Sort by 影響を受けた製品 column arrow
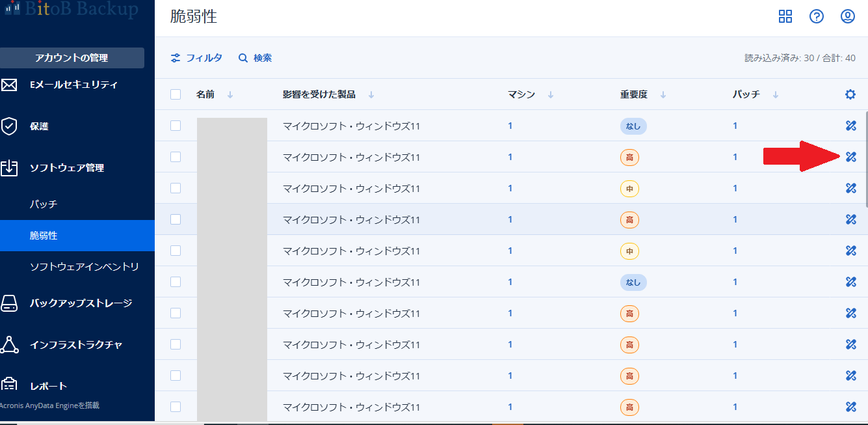The image size is (868, 425). click(371, 95)
